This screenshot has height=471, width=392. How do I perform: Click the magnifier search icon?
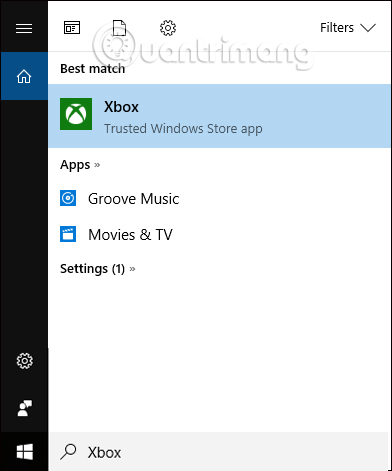pyautogui.click(x=68, y=452)
